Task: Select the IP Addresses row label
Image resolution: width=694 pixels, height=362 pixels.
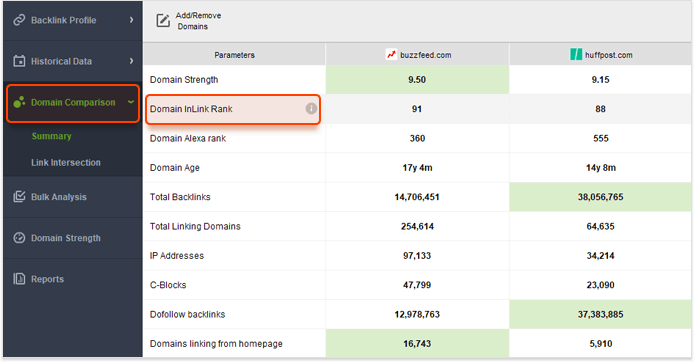Action: coord(177,256)
